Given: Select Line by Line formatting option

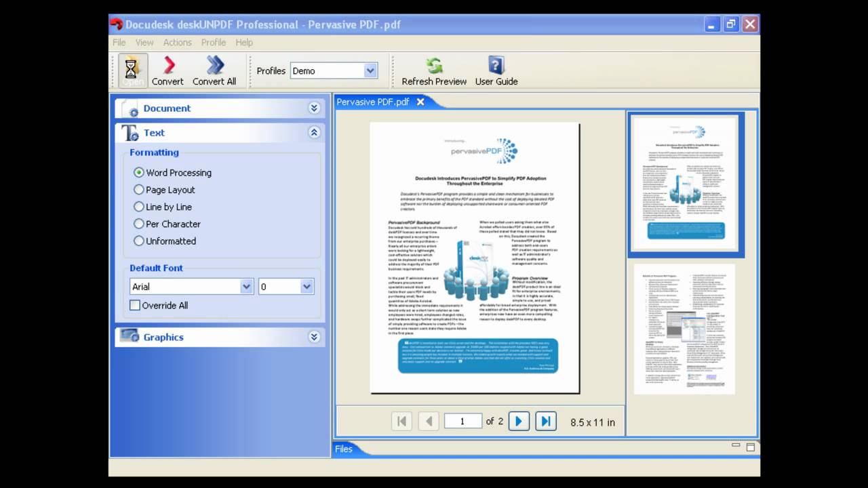Looking at the screenshot, I should click(x=139, y=207).
